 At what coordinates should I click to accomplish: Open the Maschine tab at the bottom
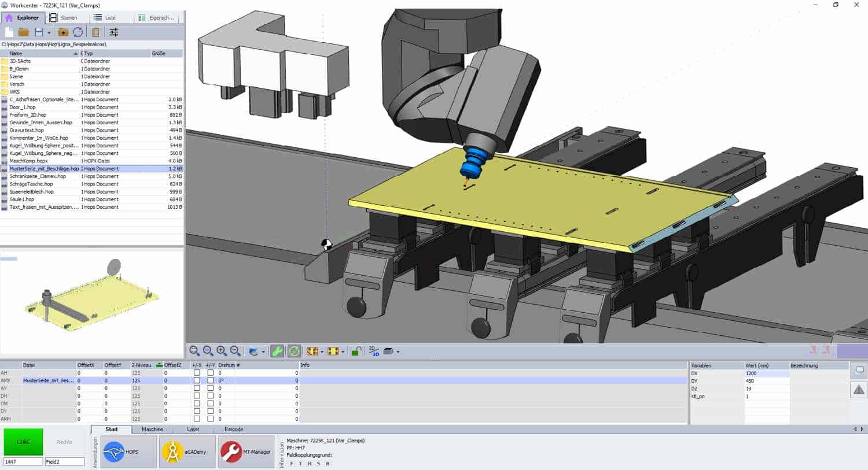point(152,429)
